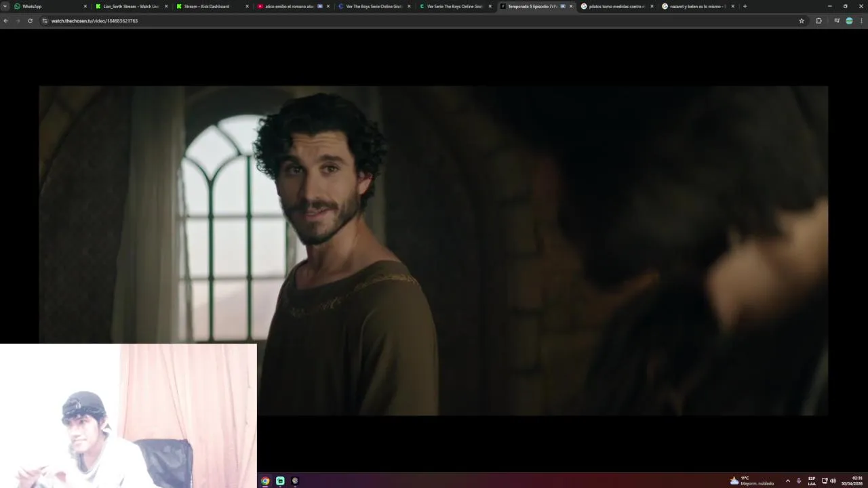
Task: Open the nazaret y belen tab
Action: (x=698, y=6)
